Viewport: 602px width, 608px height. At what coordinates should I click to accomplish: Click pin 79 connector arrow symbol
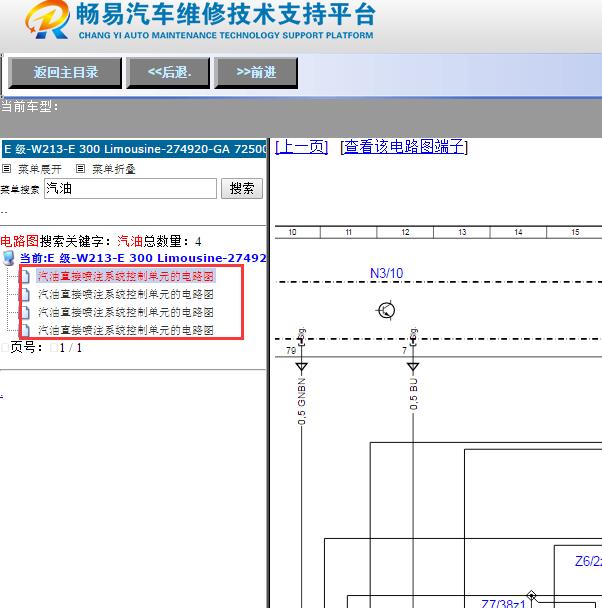pyautogui.click(x=302, y=366)
